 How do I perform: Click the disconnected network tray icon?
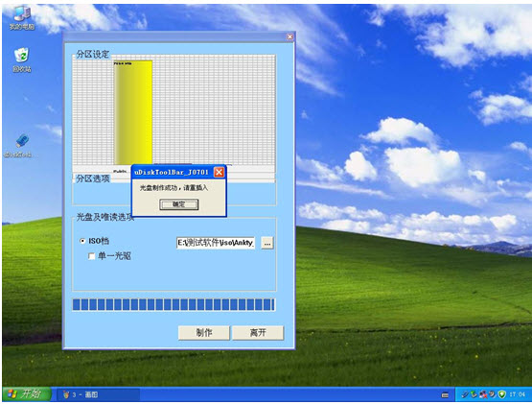click(483, 394)
